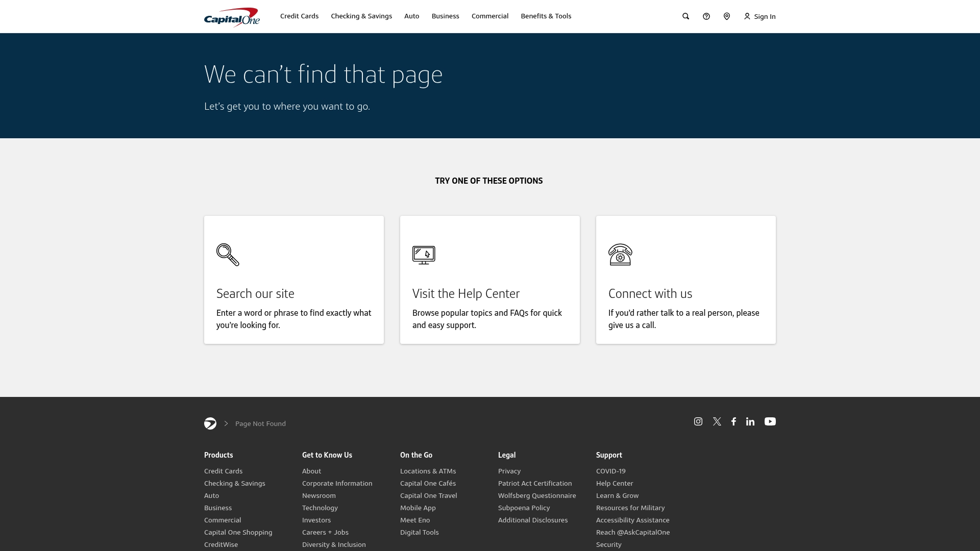
Task: Click the person icon beside Sign In
Action: 747,16
